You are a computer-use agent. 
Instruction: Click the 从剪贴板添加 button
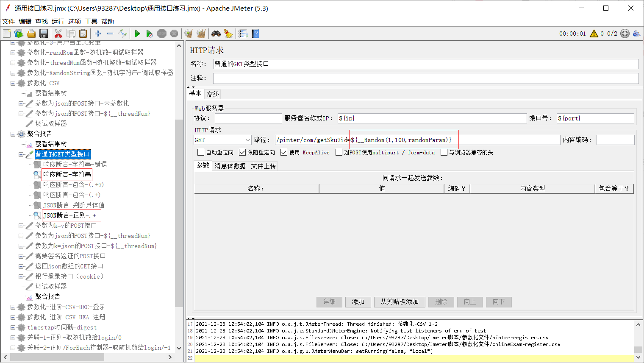(x=400, y=302)
